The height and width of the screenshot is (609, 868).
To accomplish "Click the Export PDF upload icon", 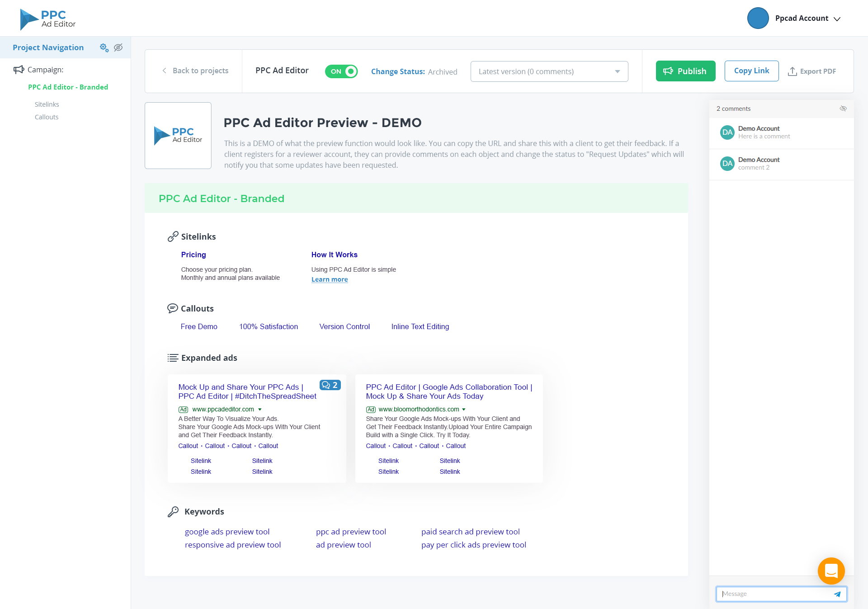I will pyautogui.click(x=792, y=71).
